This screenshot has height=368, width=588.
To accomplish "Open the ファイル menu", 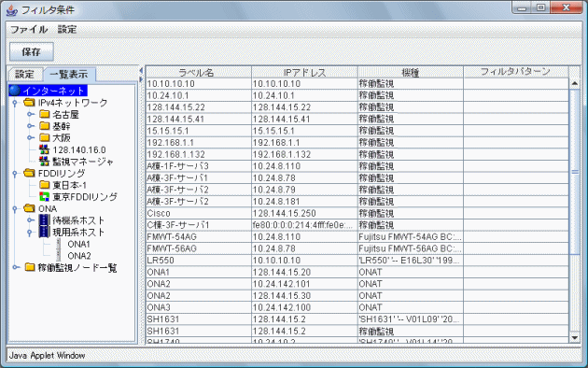I will [x=29, y=29].
